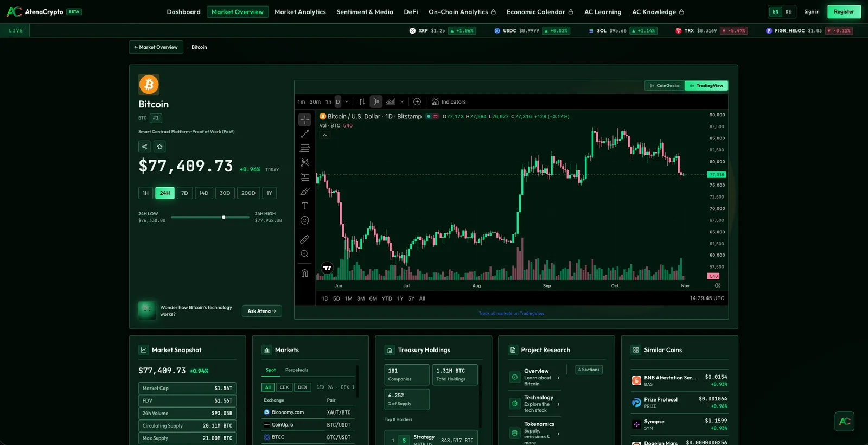The image size is (868, 445).
Task: Go back via Market Overview button
Action: [156, 47]
